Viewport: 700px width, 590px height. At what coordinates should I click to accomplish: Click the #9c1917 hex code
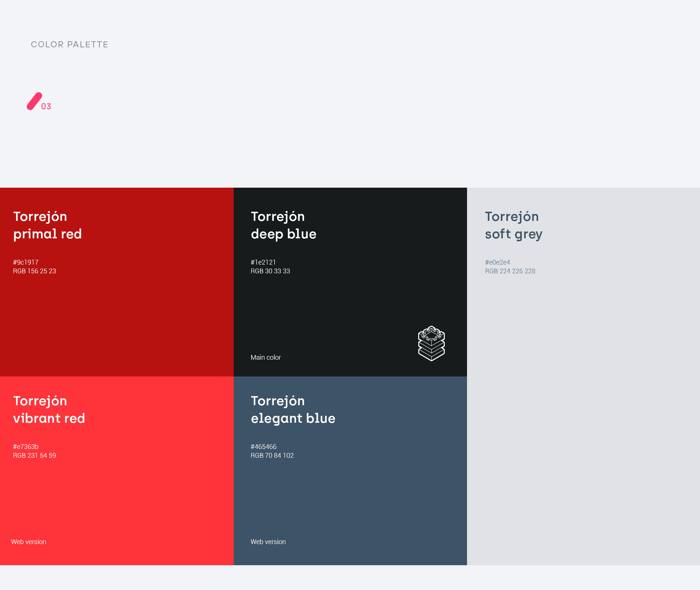tap(26, 262)
